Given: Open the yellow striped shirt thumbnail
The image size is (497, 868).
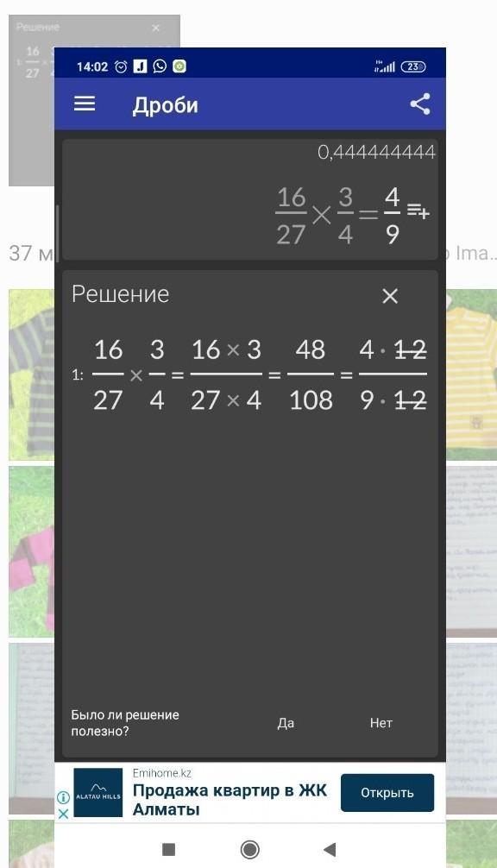Looking at the screenshot, I should tap(471, 374).
